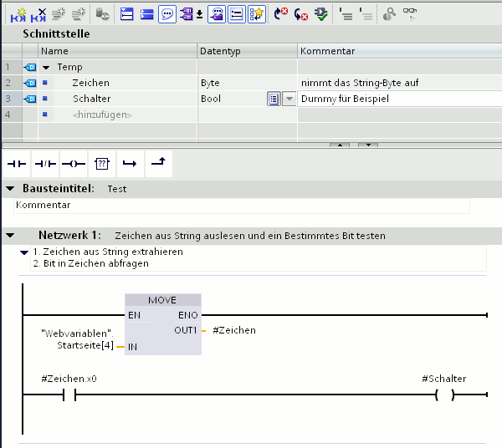Insert a new network via toolbar icon

(x=18, y=15)
